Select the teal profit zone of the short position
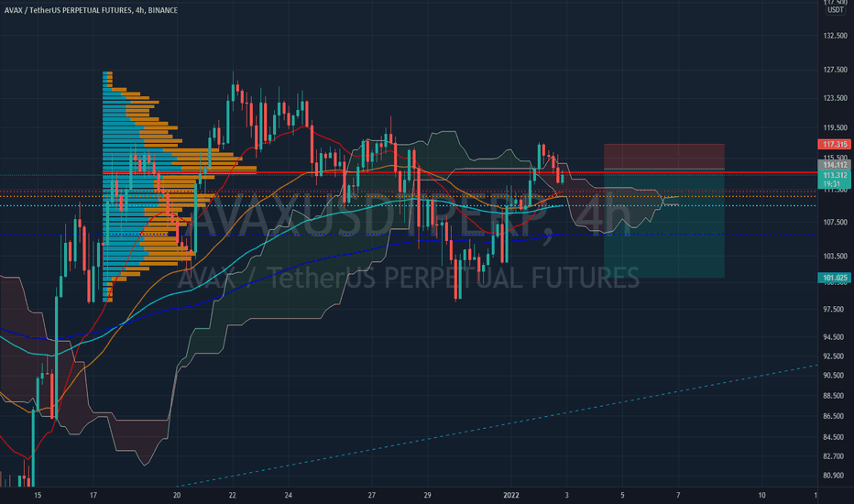854x504 pixels. [664, 224]
